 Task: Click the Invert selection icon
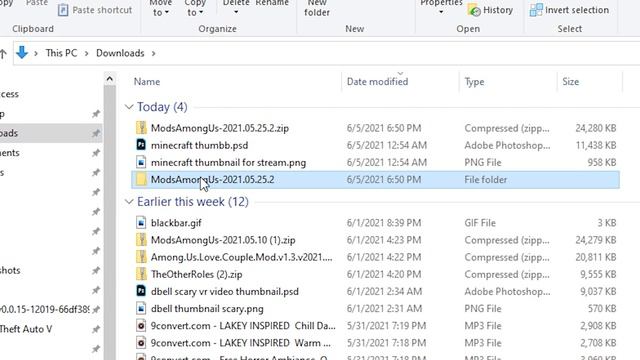(x=536, y=10)
